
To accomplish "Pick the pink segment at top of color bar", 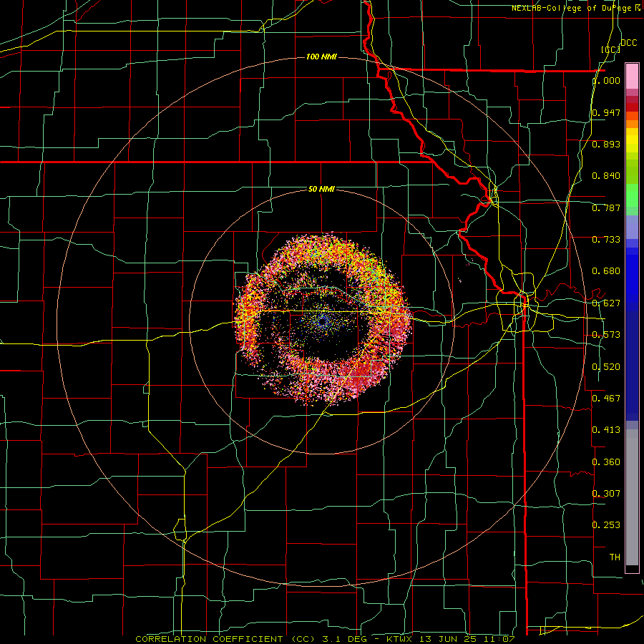I will 632,76.
